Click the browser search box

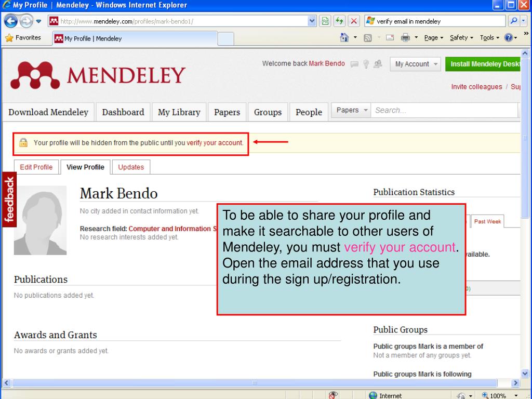click(435, 21)
